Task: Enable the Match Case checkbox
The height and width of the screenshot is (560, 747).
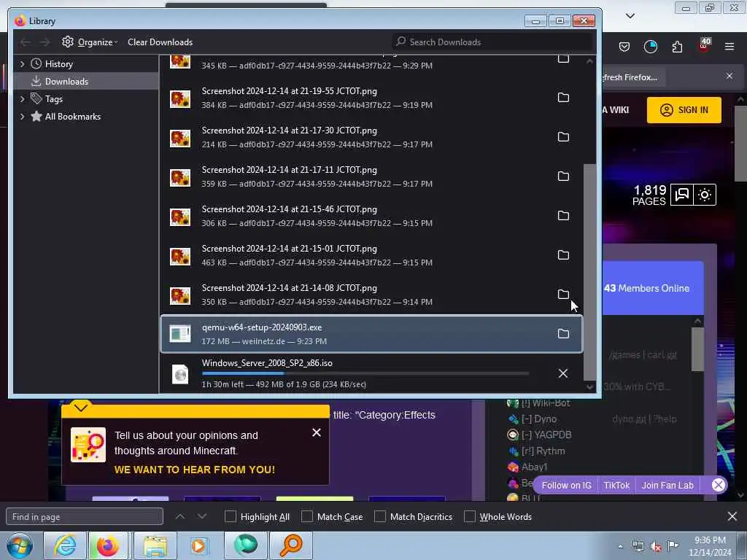Action: [307, 517]
